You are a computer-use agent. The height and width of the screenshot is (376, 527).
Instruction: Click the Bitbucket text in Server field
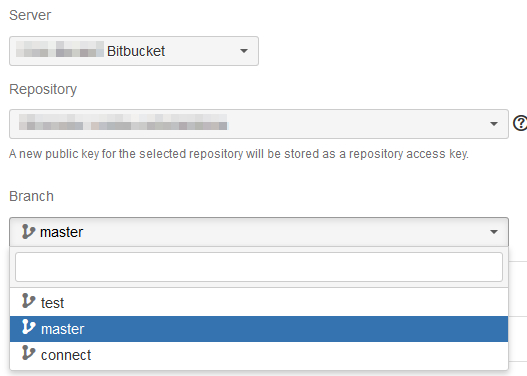click(x=136, y=51)
